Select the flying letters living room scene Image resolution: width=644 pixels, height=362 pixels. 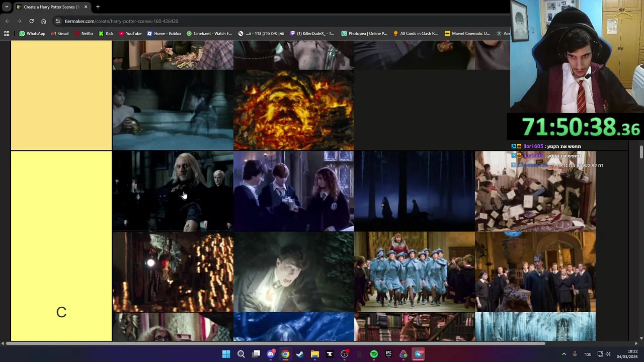coord(535,191)
